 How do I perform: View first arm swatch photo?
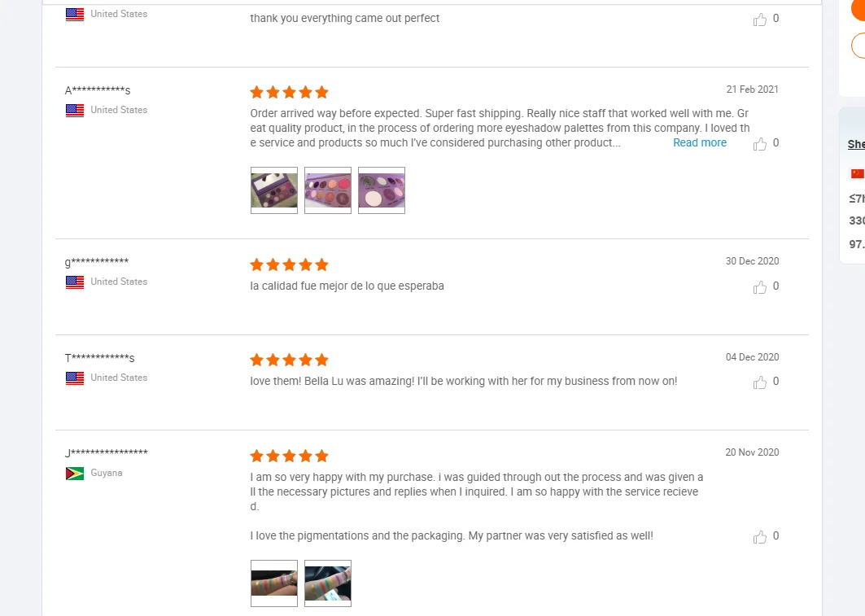[x=274, y=583]
